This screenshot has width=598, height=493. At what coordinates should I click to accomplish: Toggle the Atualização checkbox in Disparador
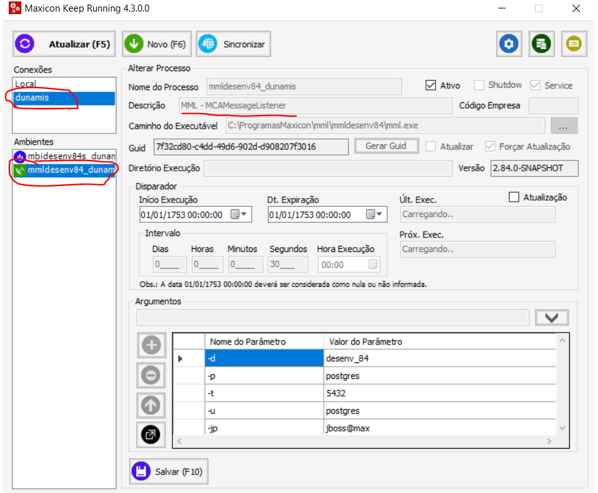point(514,197)
